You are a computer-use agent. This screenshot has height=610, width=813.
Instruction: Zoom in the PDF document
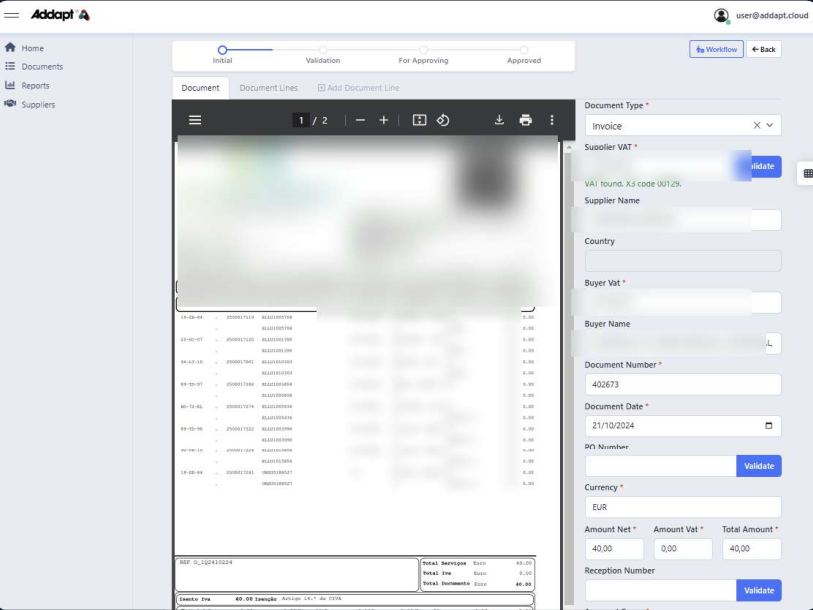pos(384,120)
